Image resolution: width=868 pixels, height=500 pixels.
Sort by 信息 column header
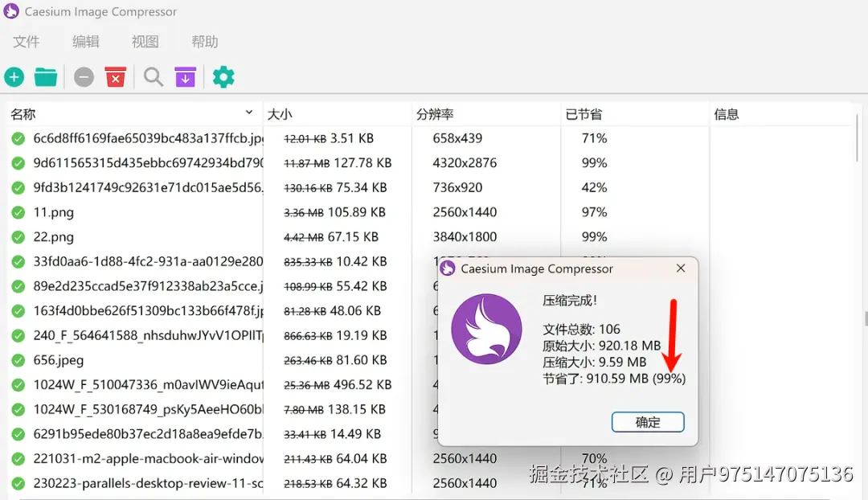click(x=782, y=114)
